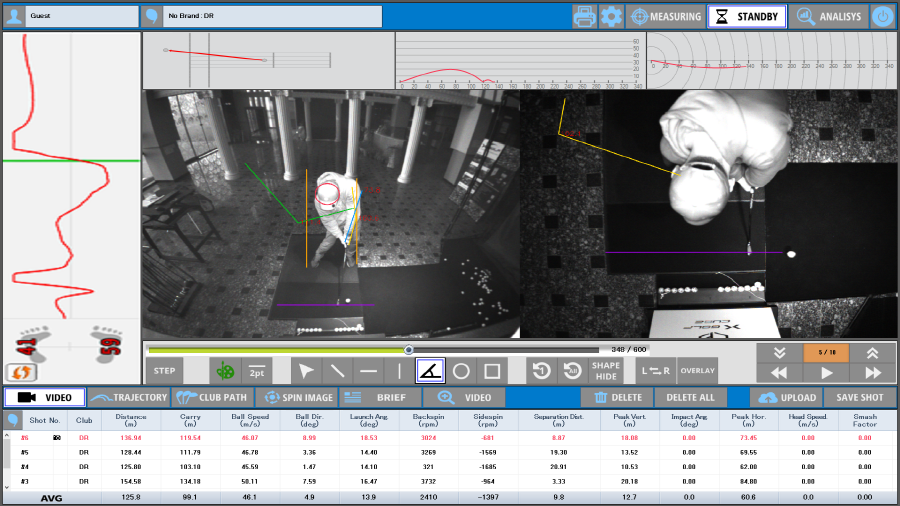Expand shot list with double-down chevron
Screen dimensions: 900x506
778,352
